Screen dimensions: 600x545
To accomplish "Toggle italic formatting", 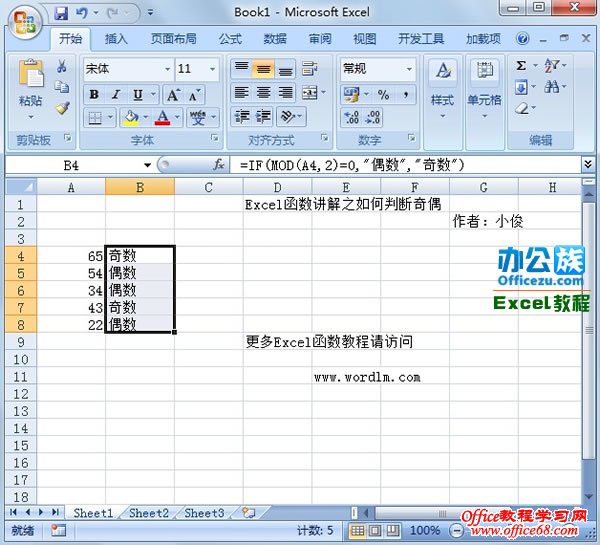I will 116,95.
